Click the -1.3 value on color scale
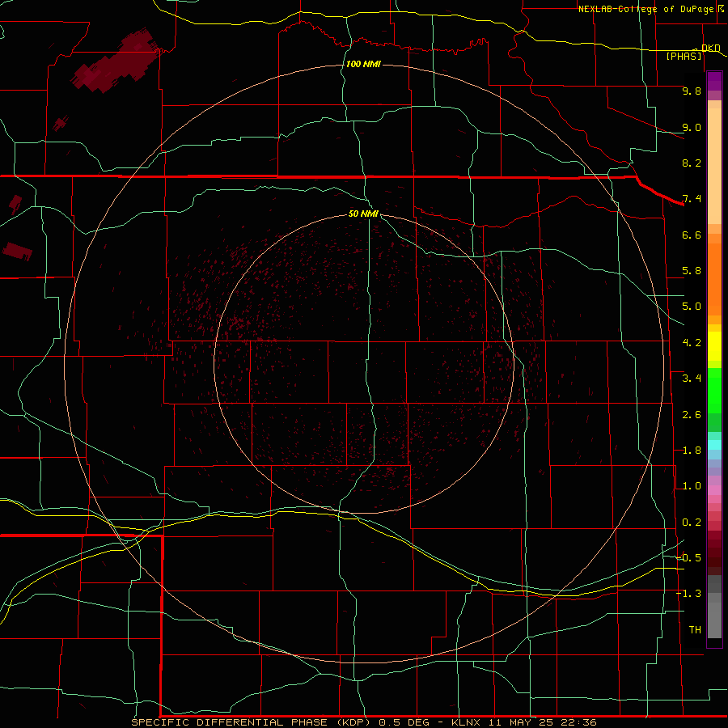The width and height of the screenshot is (728, 728). pyautogui.click(x=688, y=594)
